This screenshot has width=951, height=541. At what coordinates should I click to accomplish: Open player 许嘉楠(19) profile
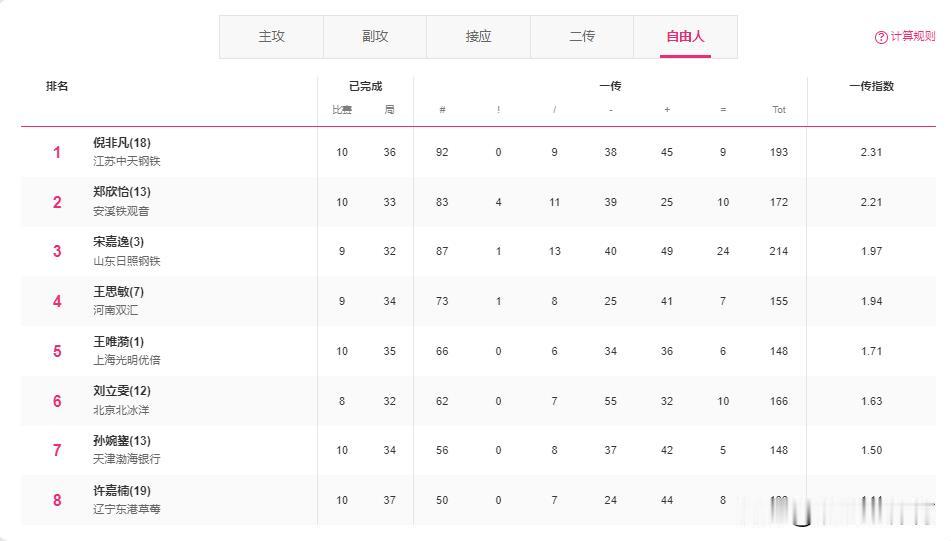pos(122,490)
